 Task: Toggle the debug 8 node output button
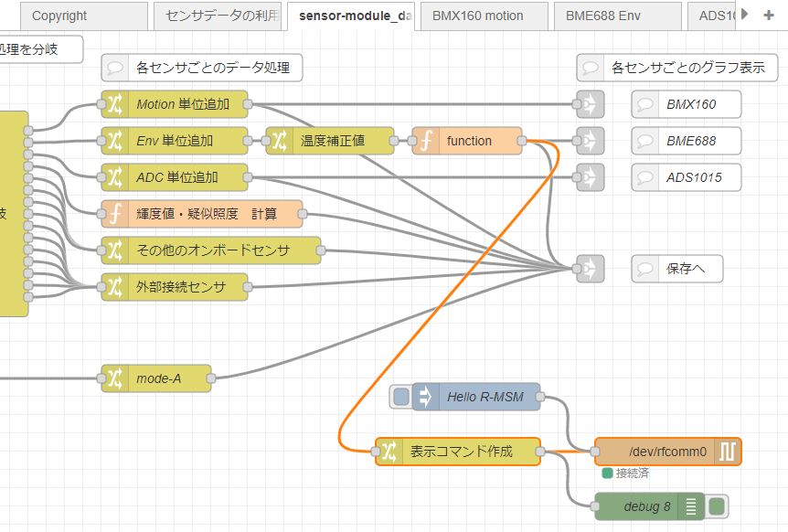718,506
